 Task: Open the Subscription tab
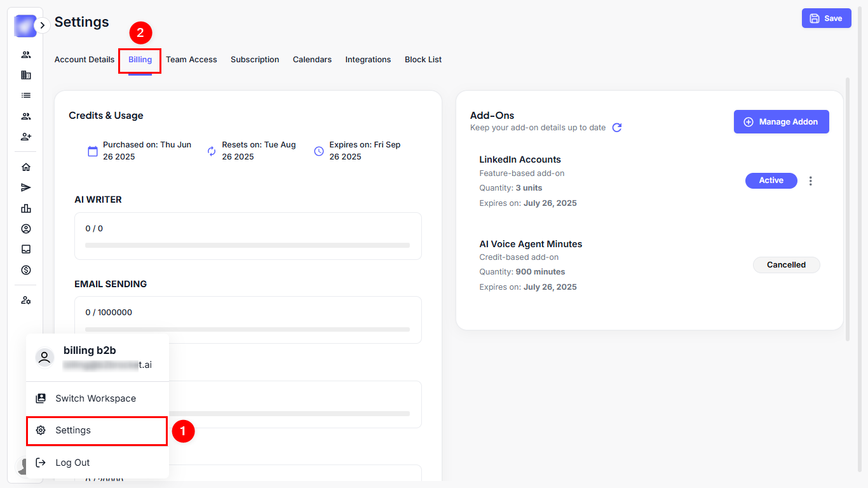[x=255, y=60]
